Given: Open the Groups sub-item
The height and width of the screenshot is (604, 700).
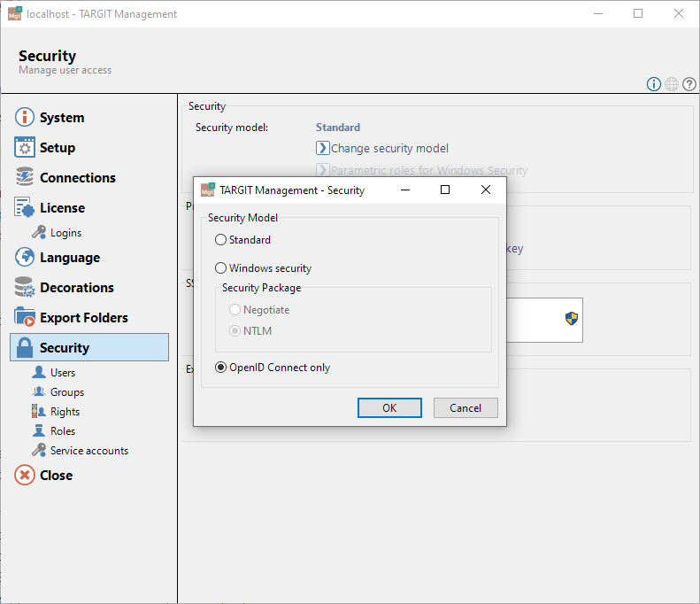Looking at the screenshot, I should (x=67, y=391).
